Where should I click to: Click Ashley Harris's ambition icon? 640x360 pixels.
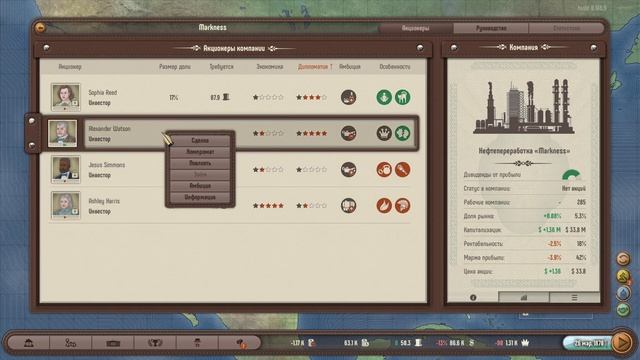pos(348,205)
